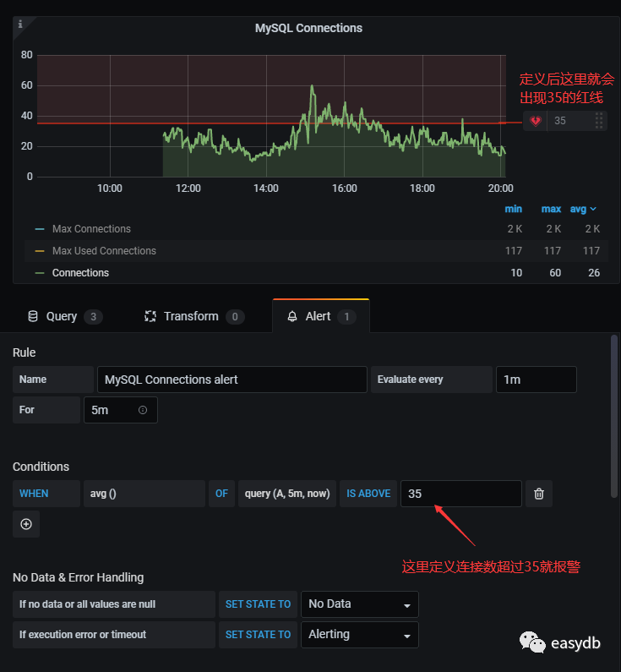Toggle the Connections series in legend
The width and height of the screenshot is (621, 672).
pyautogui.click(x=80, y=273)
